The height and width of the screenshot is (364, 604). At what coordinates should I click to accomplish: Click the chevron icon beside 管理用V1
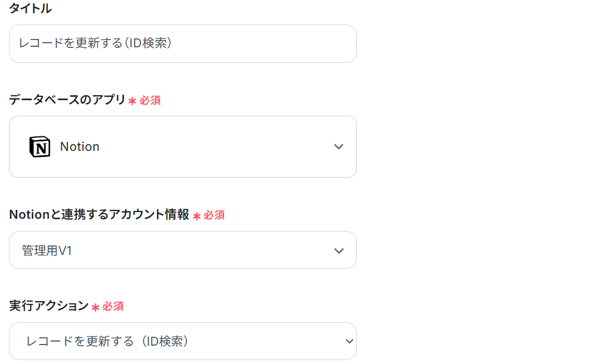coord(338,250)
